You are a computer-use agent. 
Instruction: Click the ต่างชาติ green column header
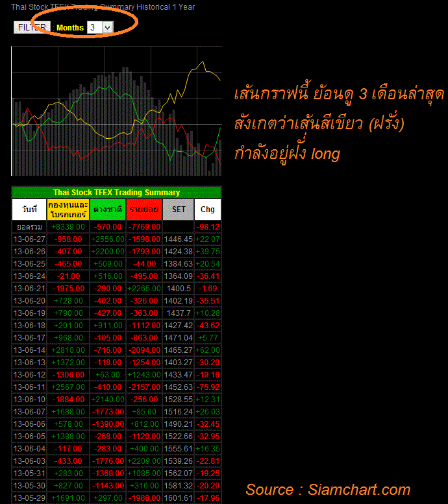coord(108,210)
